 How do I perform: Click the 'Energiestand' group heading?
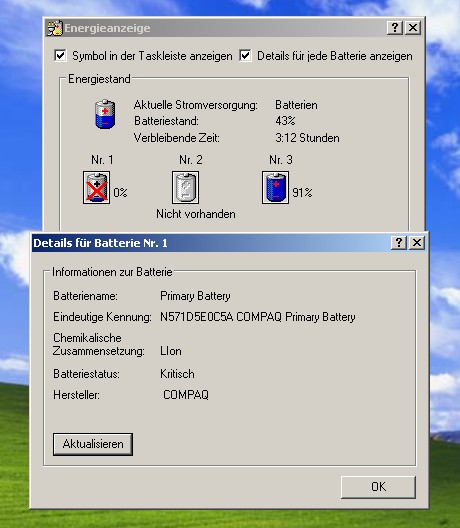coord(99,79)
